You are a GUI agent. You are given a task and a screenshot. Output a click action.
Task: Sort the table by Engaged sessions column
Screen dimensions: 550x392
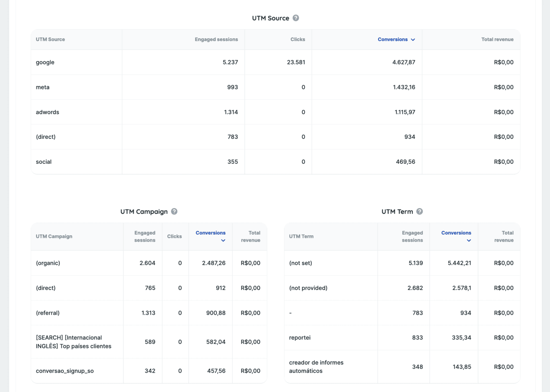coord(216,39)
